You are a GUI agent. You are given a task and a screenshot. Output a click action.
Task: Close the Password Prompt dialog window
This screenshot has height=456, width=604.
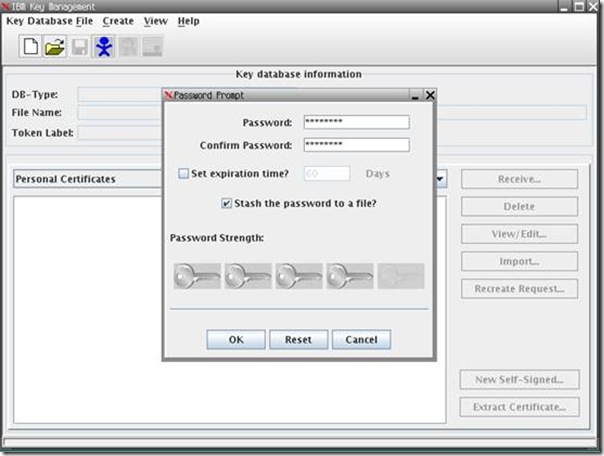coord(430,95)
